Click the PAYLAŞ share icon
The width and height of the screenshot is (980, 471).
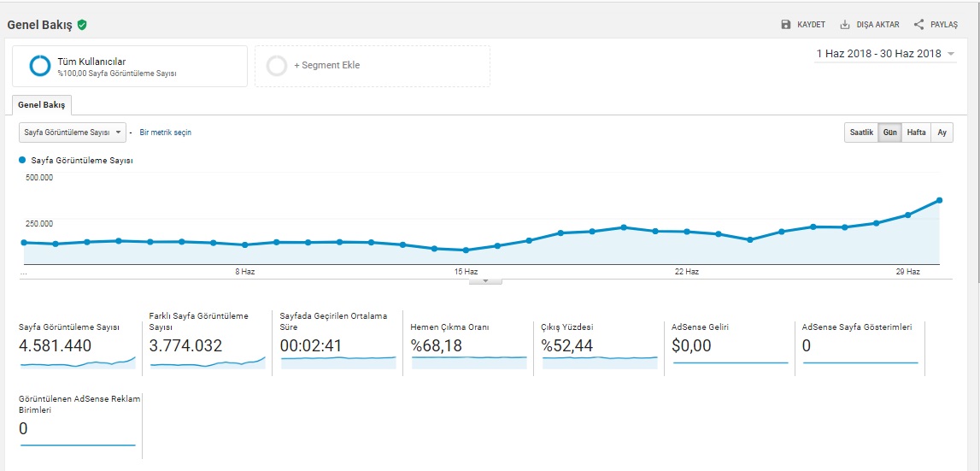pyautogui.click(x=919, y=25)
